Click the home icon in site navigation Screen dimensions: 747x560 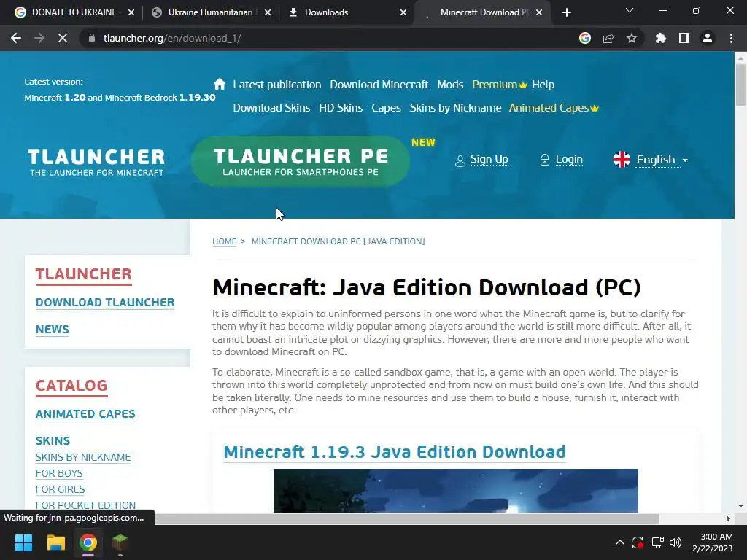pyautogui.click(x=219, y=85)
